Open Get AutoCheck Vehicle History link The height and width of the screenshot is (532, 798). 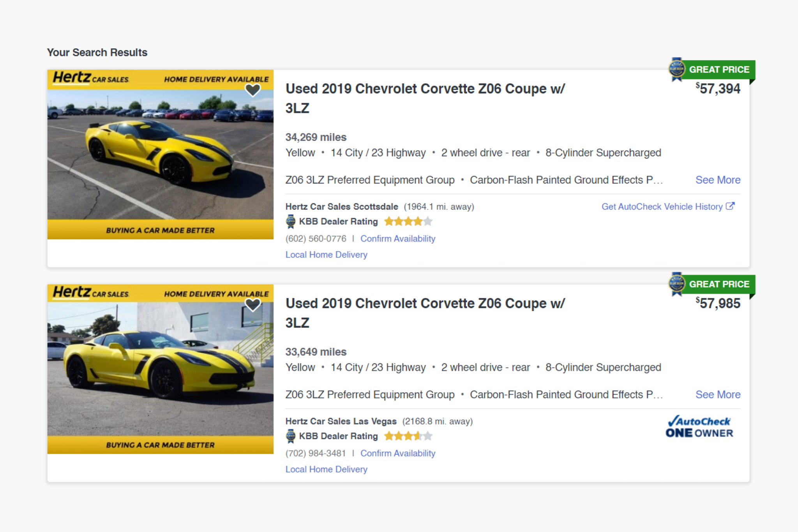662,207
